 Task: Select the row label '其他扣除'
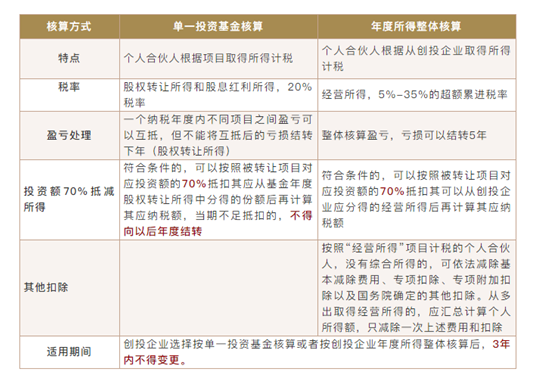[x=46, y=287]
